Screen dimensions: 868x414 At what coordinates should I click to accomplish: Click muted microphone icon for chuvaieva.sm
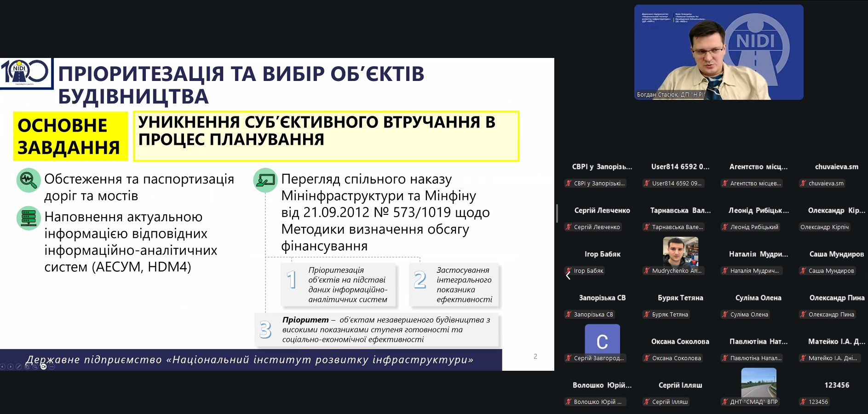tap(803, 183)
